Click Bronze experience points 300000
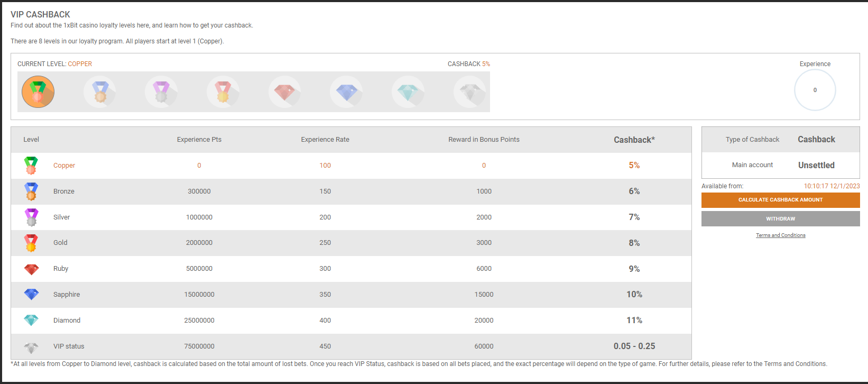 pos(199,191)
